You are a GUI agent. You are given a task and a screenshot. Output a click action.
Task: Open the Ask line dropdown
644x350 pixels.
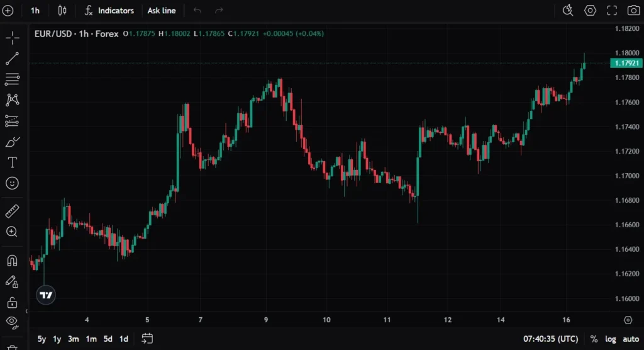162,11
